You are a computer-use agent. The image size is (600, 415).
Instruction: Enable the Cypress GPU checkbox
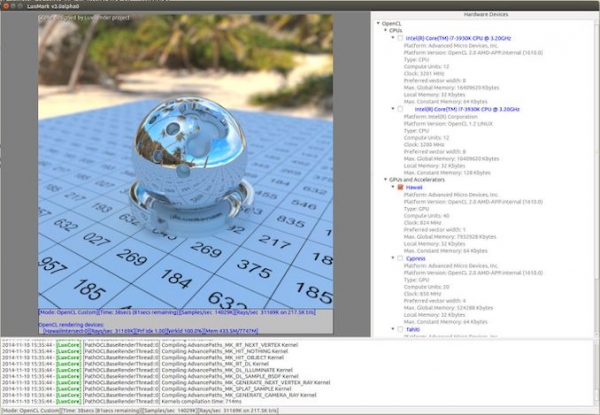(400, 257)
